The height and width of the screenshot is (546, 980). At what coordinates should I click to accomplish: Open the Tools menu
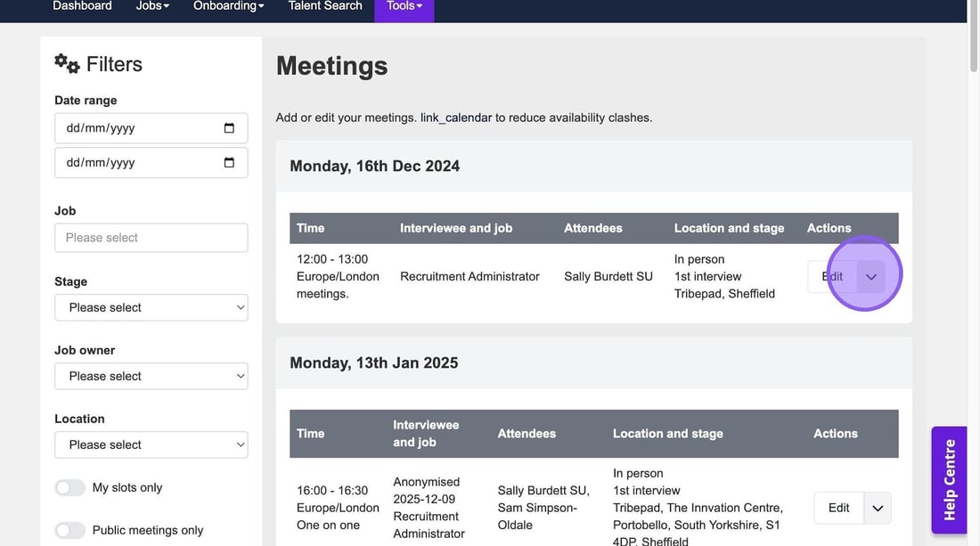click(404, 6)
